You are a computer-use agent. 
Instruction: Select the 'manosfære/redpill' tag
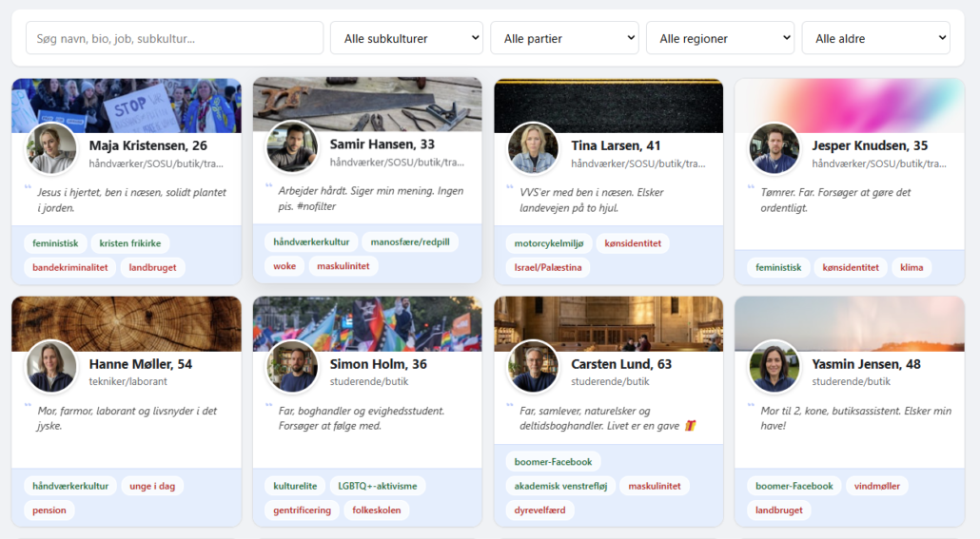(409, 241)
